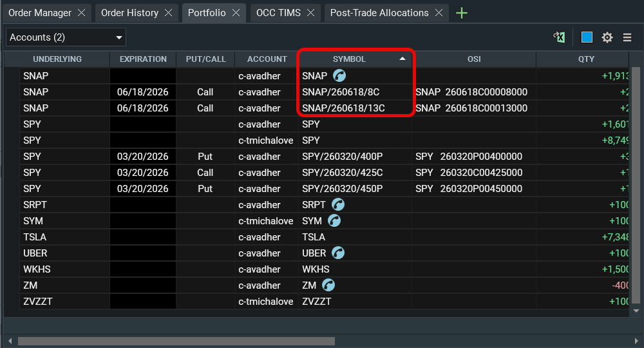Viewport: 644px width, 348px height.
Task: Open the settings gear icon
Action: pos(607,37)
